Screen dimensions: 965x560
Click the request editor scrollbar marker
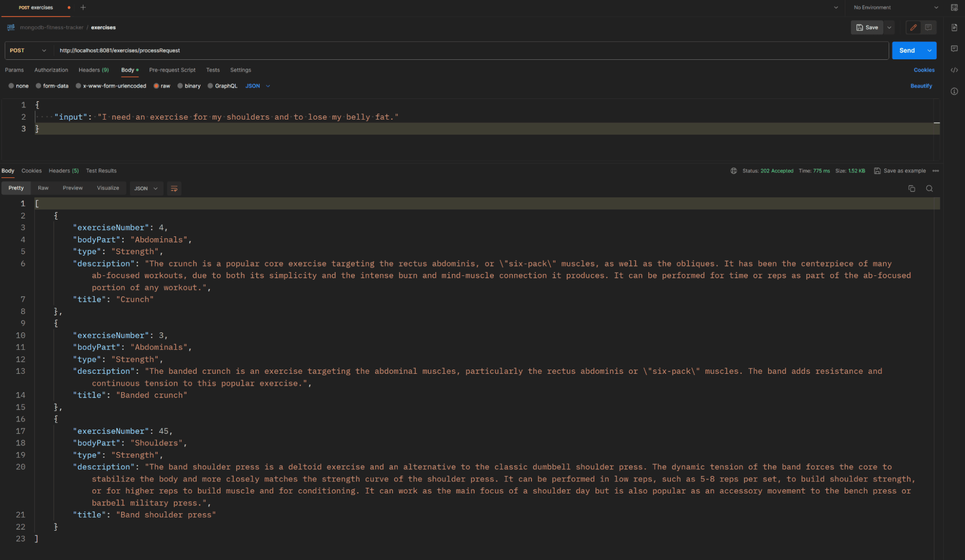(937, 123)
